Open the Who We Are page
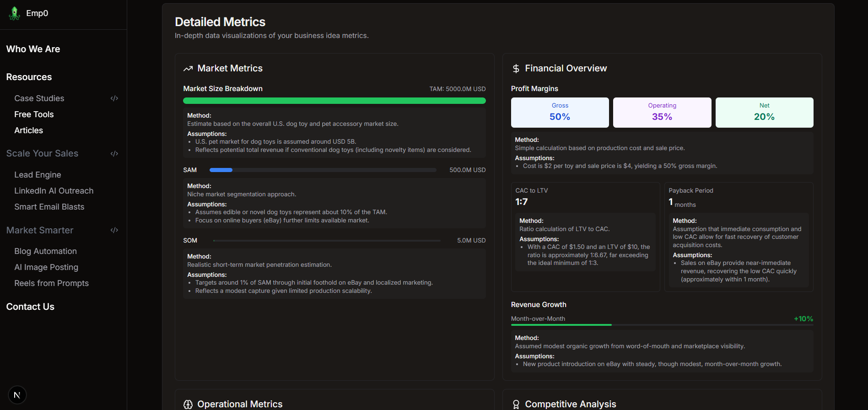 [33, 49]
